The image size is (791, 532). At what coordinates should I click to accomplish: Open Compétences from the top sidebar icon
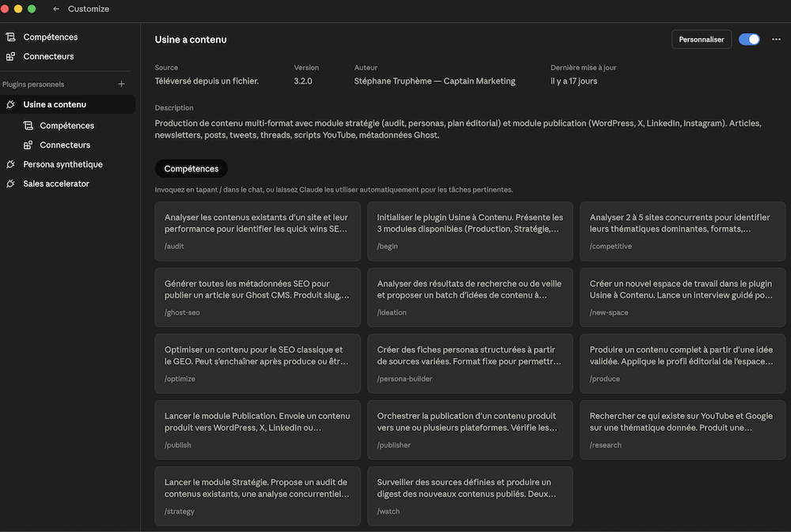pos(11,36)
